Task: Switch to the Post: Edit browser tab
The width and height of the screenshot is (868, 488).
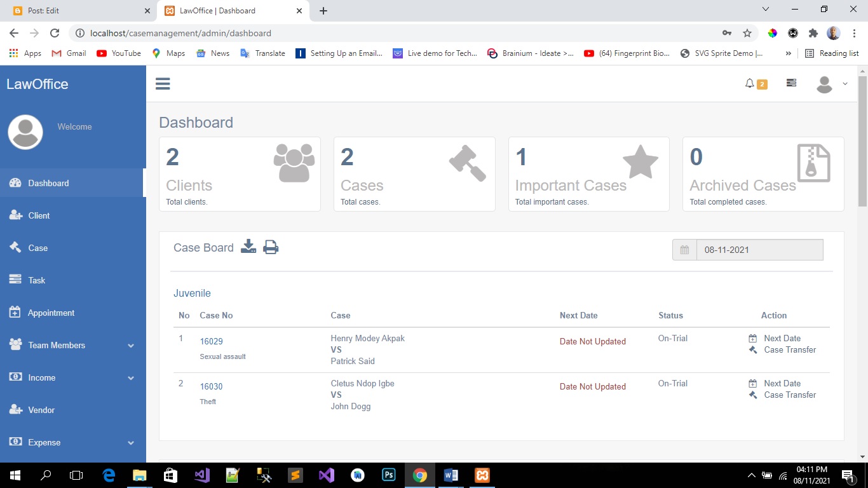Action: coord(76,10)
